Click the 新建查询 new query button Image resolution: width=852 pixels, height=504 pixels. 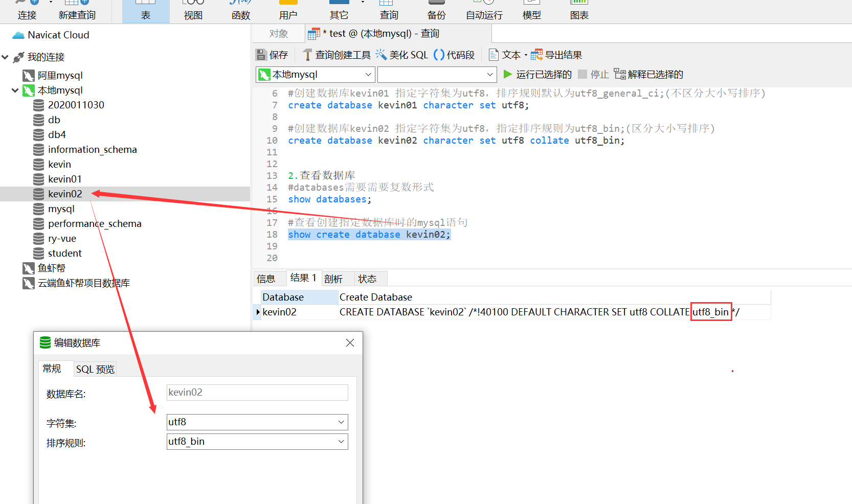click(77, 10)
